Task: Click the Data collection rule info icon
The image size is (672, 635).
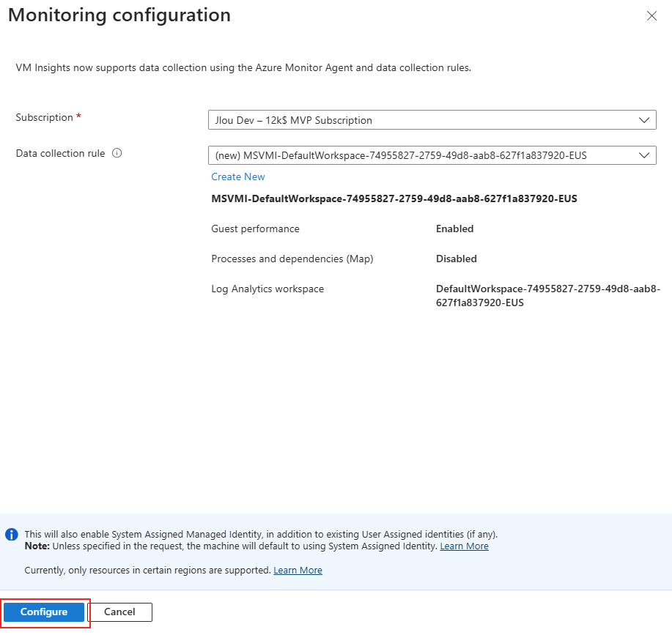Action: coord(117,153)
